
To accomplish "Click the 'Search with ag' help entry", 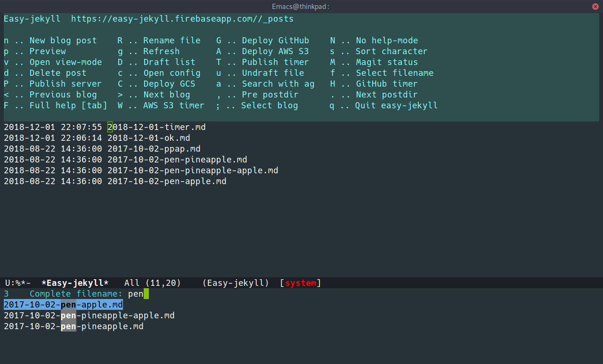I will (265, 84).
